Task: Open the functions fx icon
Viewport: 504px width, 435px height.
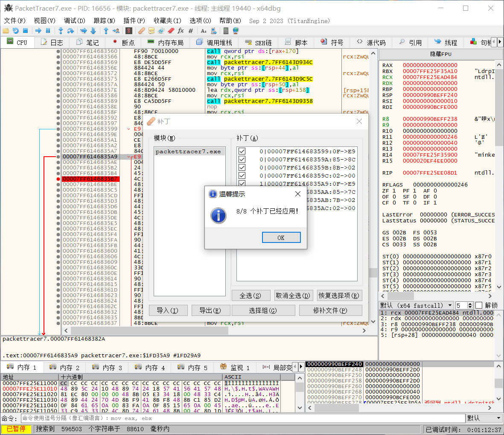Action: click(181, 31)
